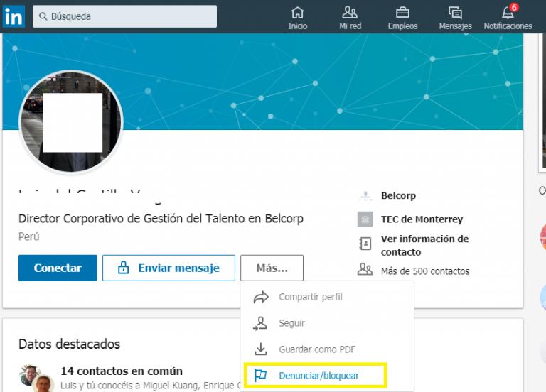Open Ver información de contacto link
Viewport: 546px width, 392px height.
coord(424,245)
